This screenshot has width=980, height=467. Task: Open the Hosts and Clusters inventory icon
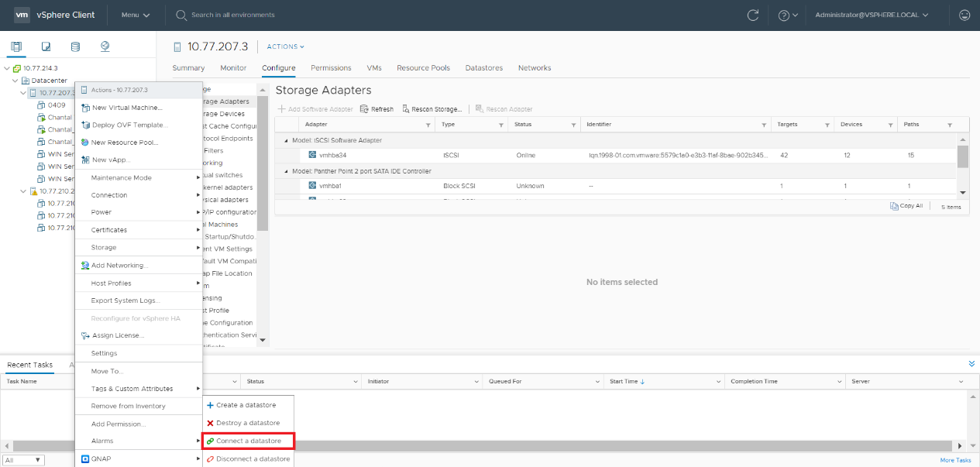(x=16, y=46)
